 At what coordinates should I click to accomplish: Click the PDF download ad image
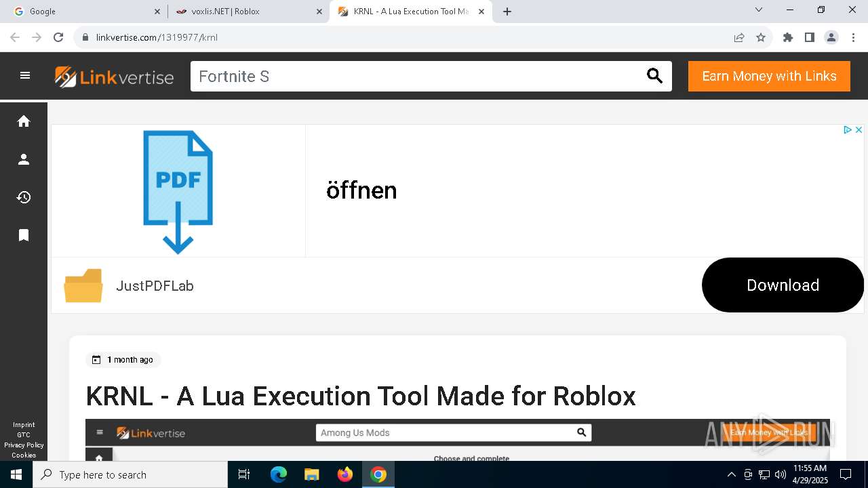coord(178,192)
